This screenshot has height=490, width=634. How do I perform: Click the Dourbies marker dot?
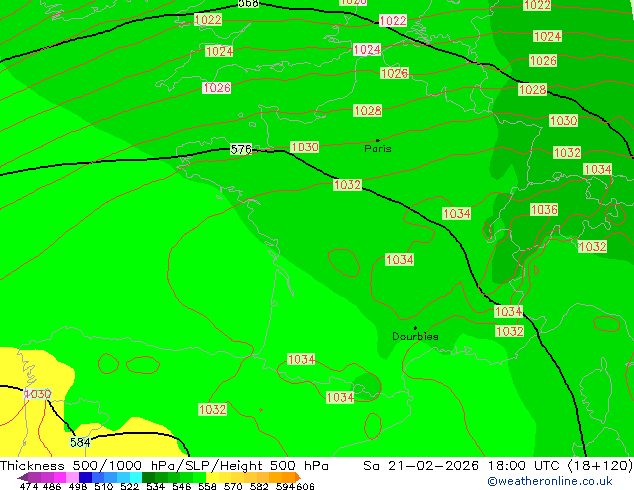(415, 328)
